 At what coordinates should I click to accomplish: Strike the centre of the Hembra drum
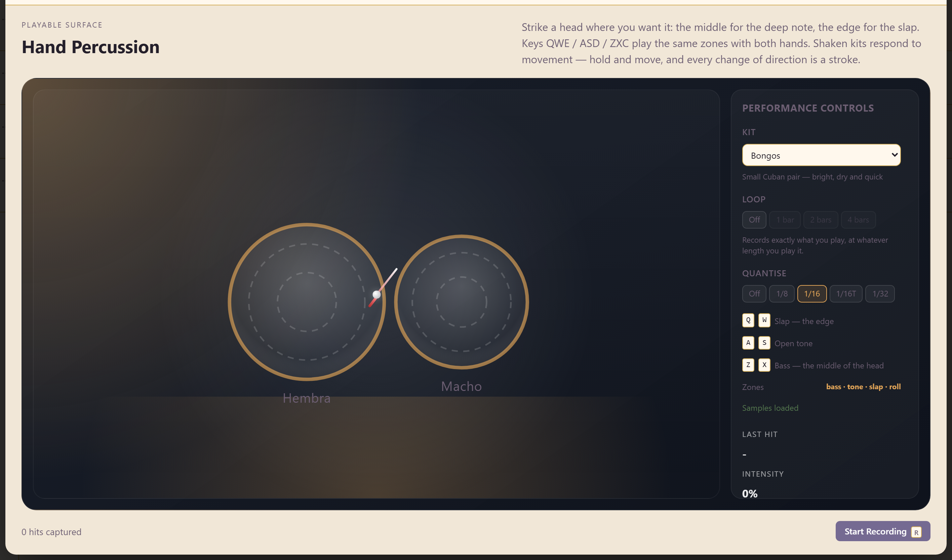(x=306, y=302)
